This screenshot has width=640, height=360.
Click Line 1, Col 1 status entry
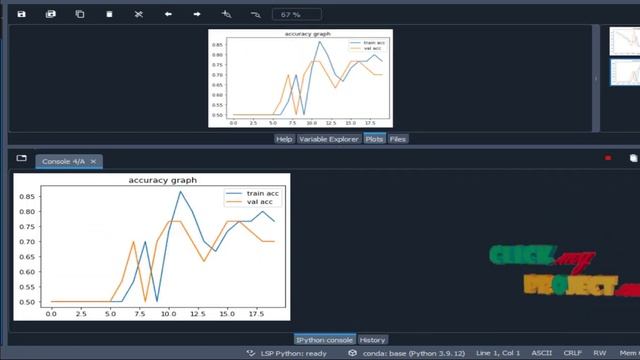click(x=498, y=353)
